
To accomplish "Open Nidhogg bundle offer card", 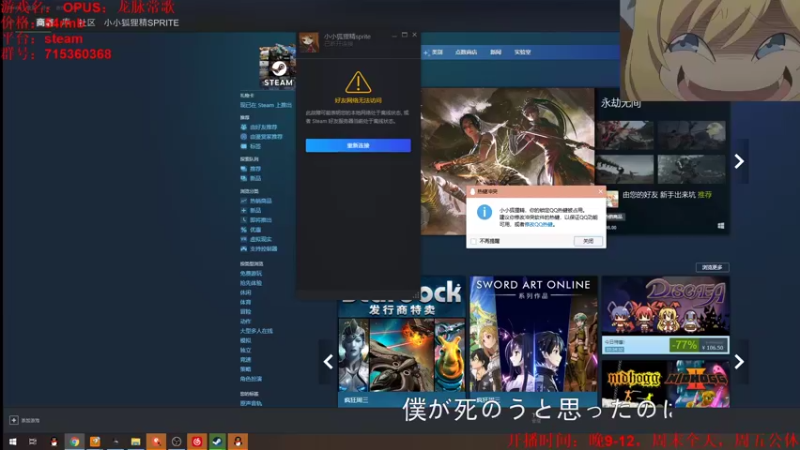I will click(665, 384).
